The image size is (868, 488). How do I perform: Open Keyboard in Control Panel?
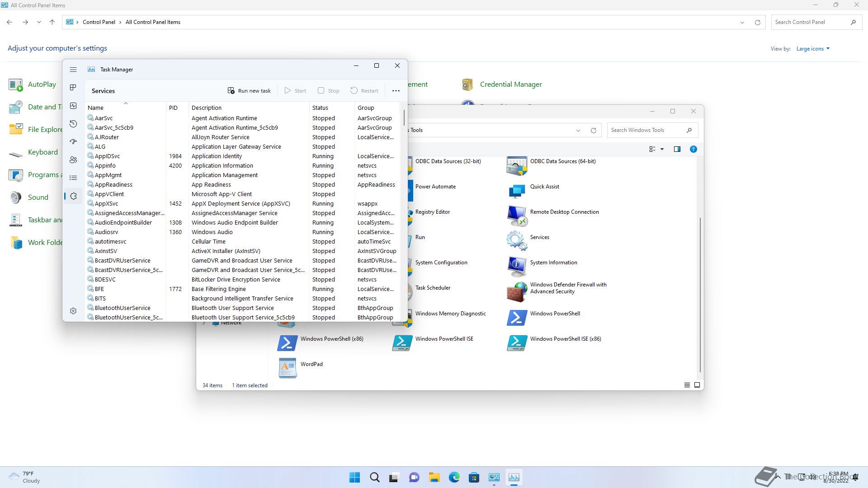pyautogui.click(x=33, y=152)
